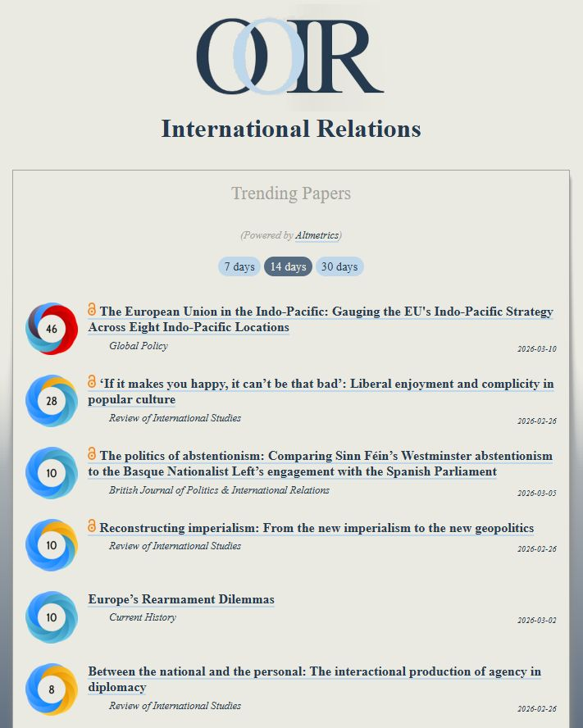Click the OOIR logo at top
The image size is (583, 728).
[x=290, y=57]
